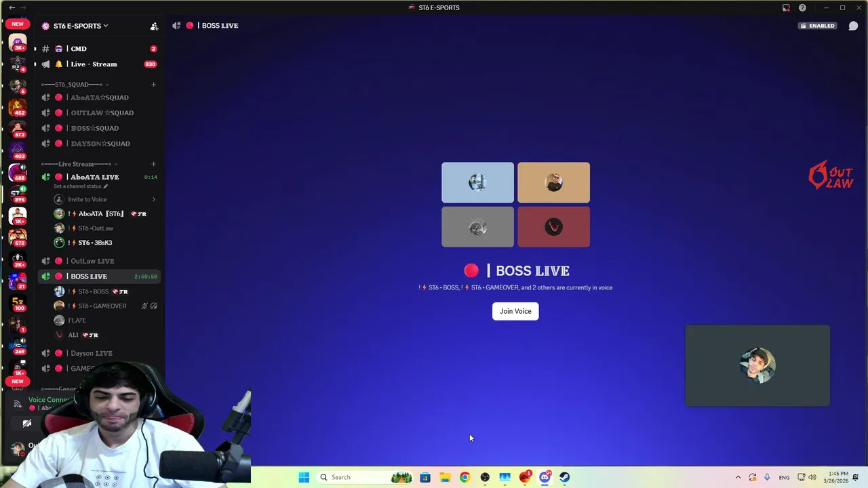Click the taskbar Search box

[x=365, y=477]
